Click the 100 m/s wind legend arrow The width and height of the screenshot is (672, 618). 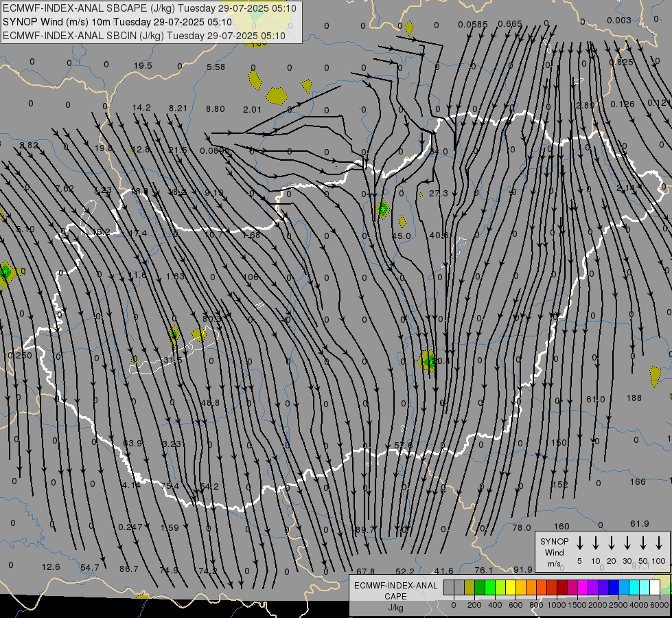659,542
